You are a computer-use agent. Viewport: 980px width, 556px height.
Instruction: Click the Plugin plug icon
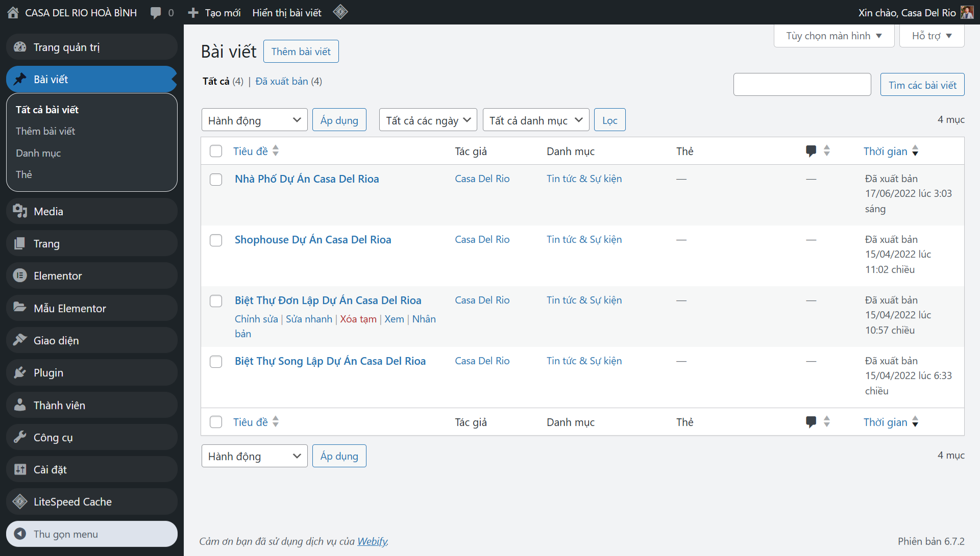20,372
